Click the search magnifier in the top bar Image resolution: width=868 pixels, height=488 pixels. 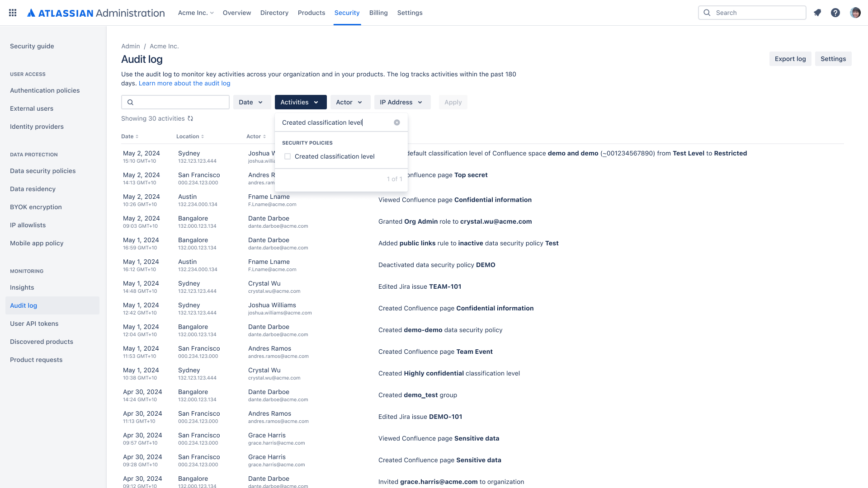pyautogui.click(x=707, y=13)
